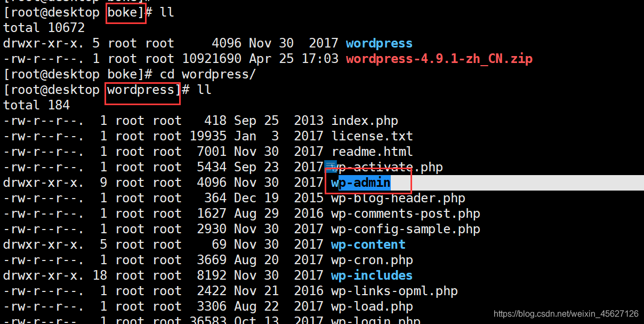Click the 'Sep 25 2013' date of index.php
Image resolution: width=644 pixels, height=324 pixels.
pyautogui.click(x=279, y=121)
